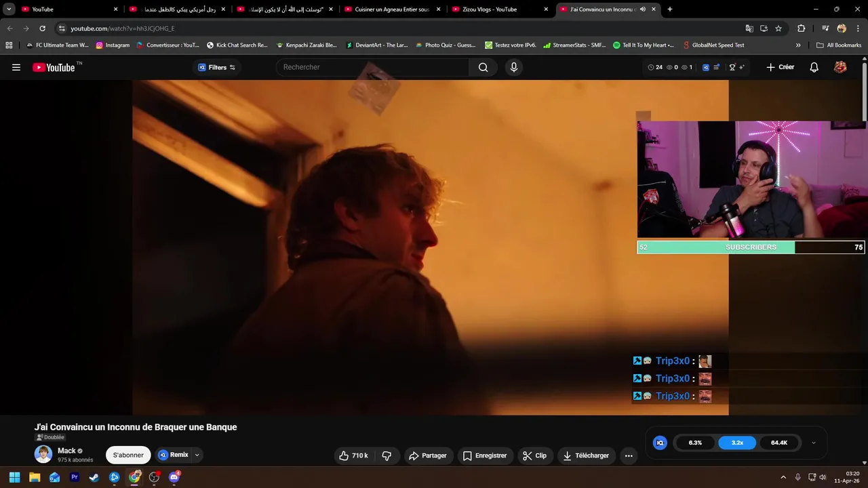Open Steam from the taskbar
Screen dimensions: 868x488
point(94,477)
